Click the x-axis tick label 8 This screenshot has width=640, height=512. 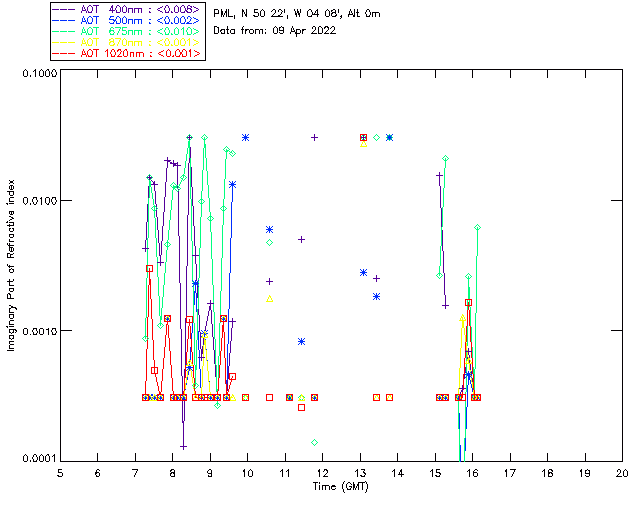click(173, 473)
